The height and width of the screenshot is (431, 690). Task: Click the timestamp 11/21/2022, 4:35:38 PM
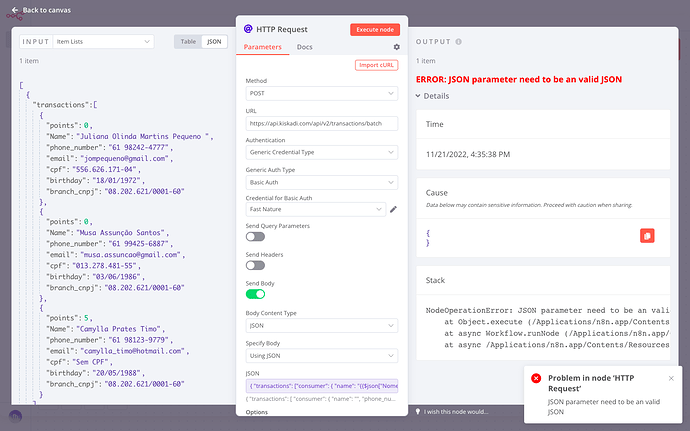468,155
